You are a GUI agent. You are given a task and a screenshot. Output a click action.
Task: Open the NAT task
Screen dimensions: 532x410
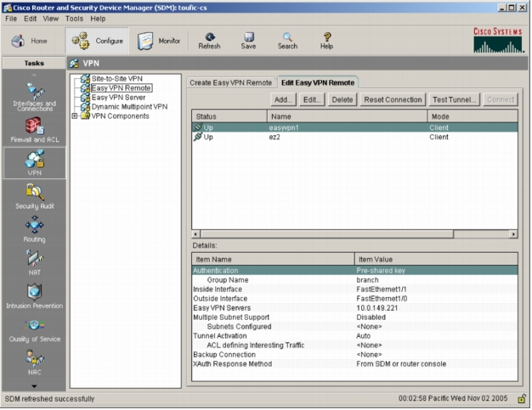tap(34, 262)
